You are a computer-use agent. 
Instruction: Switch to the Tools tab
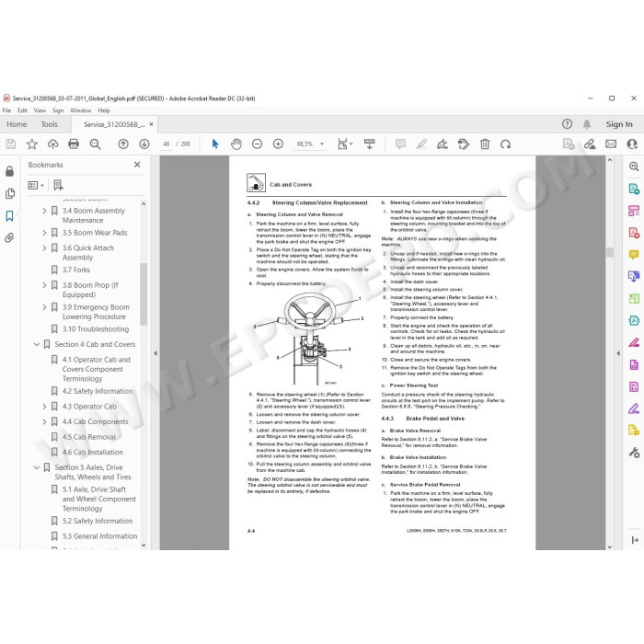click(50, 124)
